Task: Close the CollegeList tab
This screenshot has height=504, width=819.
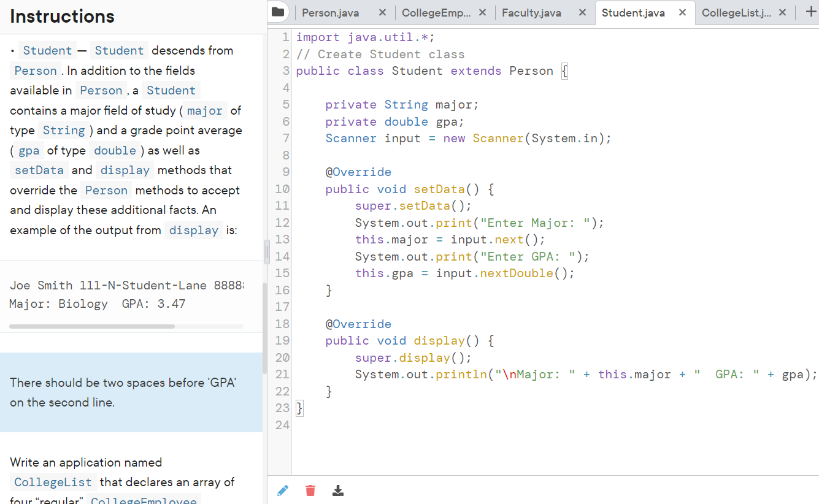Action: (x=783, y=12)
